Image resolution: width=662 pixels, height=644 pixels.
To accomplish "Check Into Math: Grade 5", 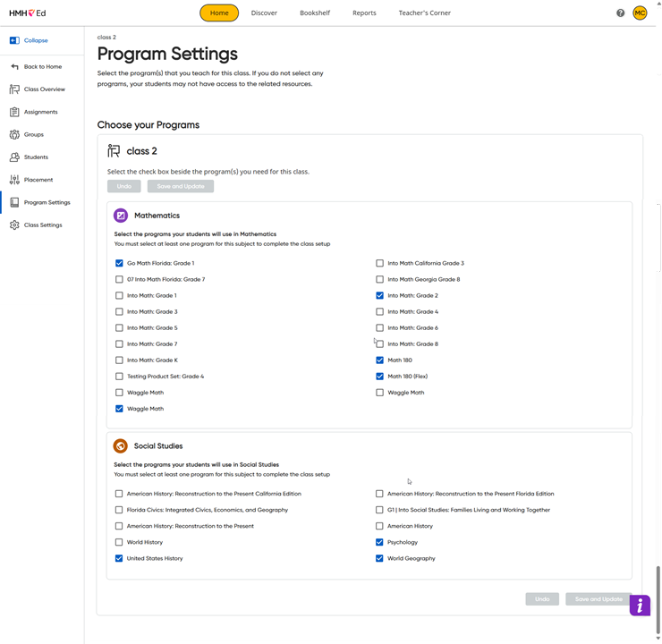I will pos(119,328).
